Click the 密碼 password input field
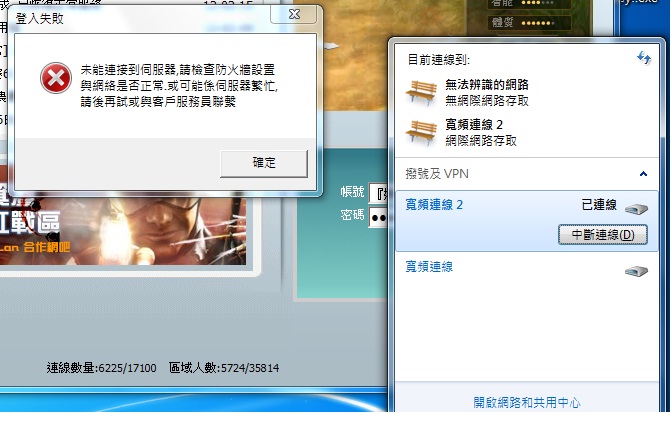The width and height of the screenshot is (672, 425). coord(378,217)
